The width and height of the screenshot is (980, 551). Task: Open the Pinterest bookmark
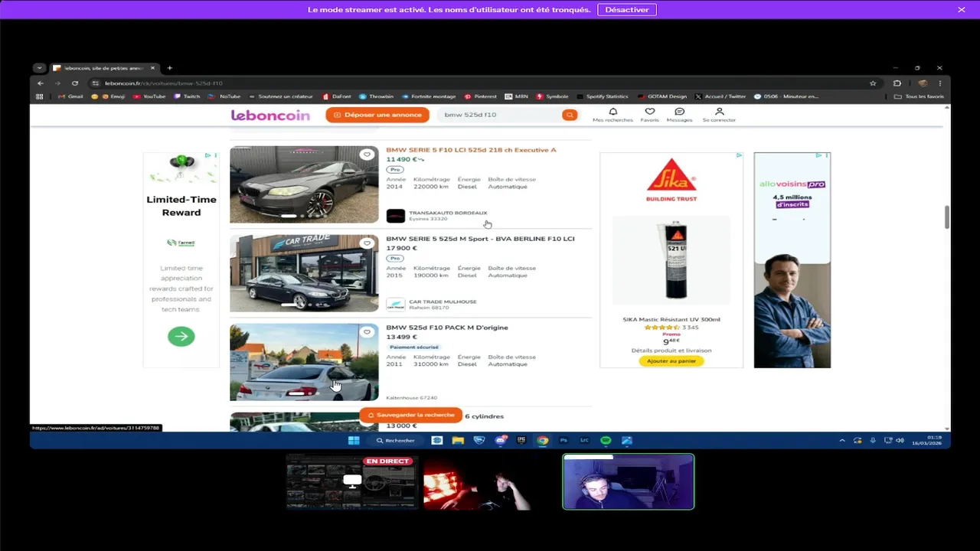click(481, 96)
